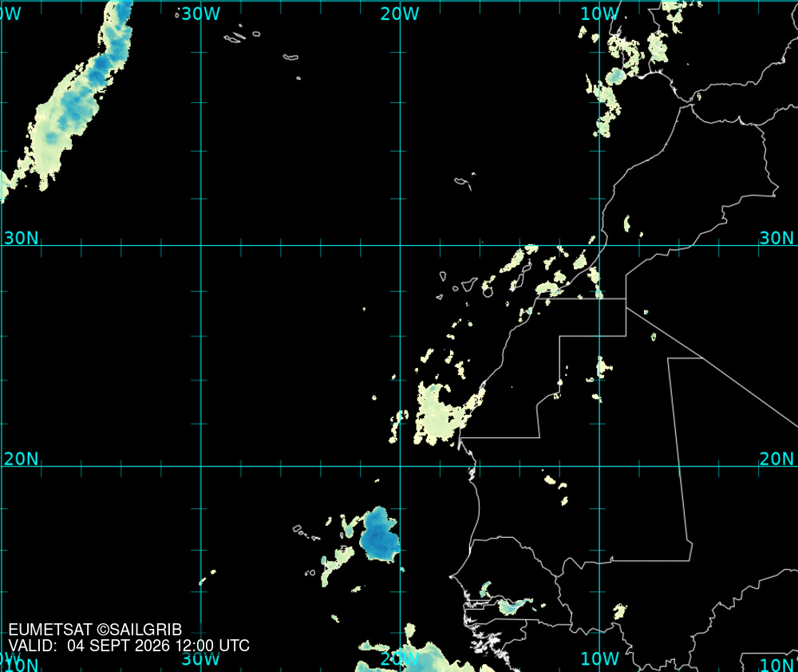Click the 20N label on left edge
798x672 pixels.
(x=22, y=459)
